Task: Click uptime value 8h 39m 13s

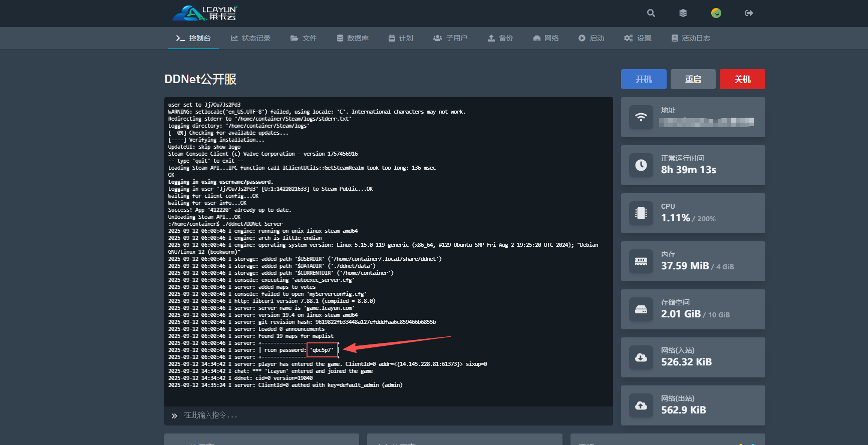Action: 689,170
